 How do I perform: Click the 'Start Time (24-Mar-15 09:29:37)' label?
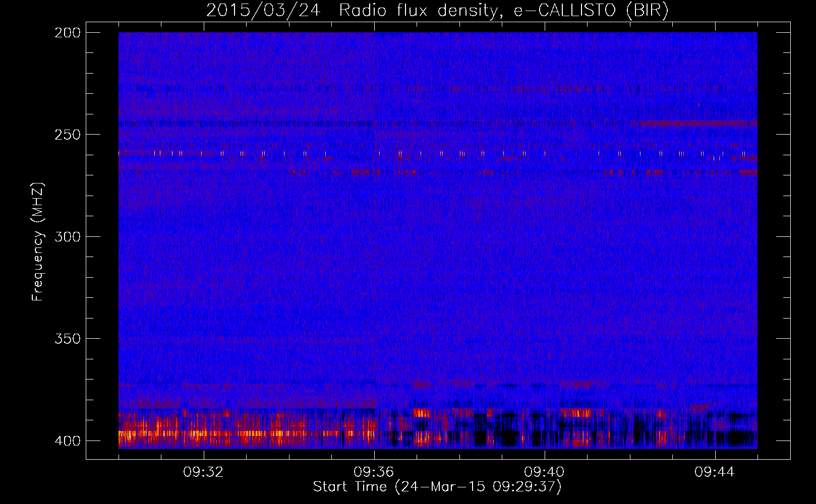click(437, 487)
